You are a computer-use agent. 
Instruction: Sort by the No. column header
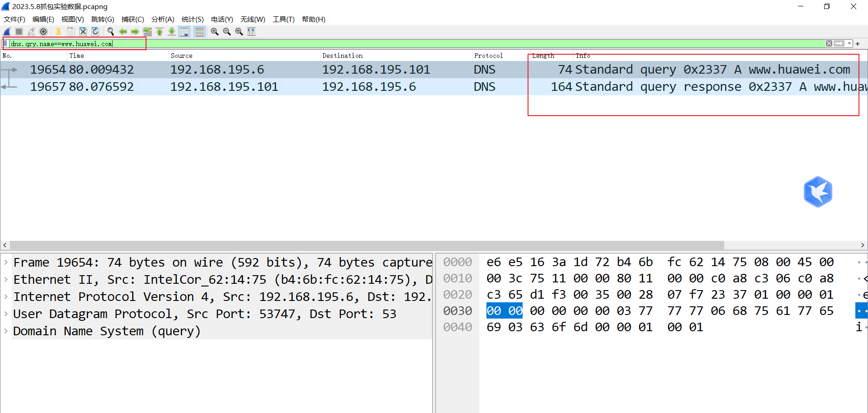click(34, 56)
